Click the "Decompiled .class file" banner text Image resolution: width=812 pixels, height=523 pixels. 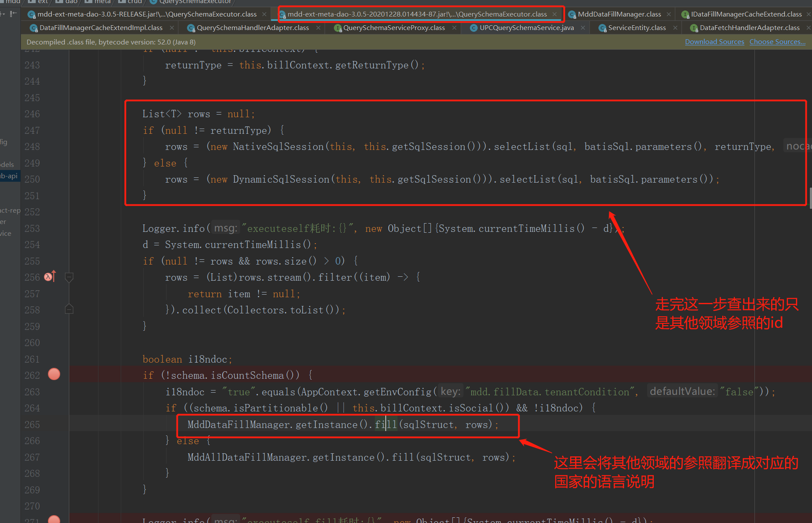pyautogui.click(x=111, y=42)
